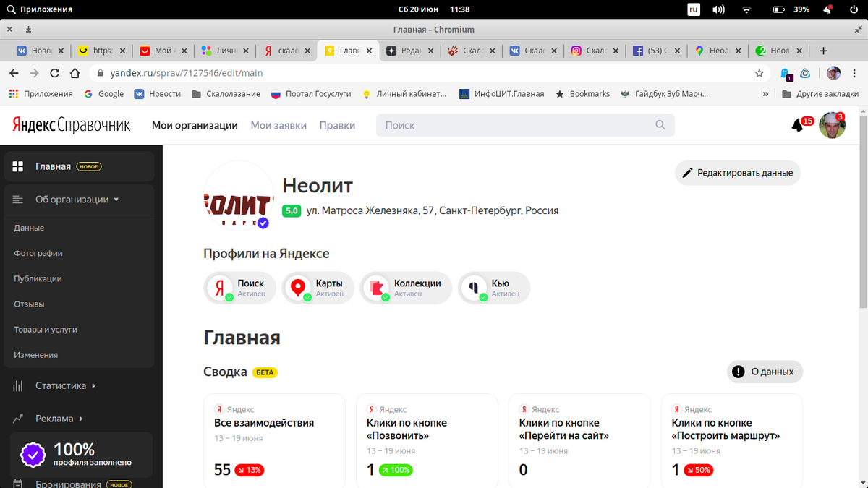Image resolution: width=868 pixels, height=488 pixels.
Task: Click the clock 11:38 in top bar
Action: [459, 9]
